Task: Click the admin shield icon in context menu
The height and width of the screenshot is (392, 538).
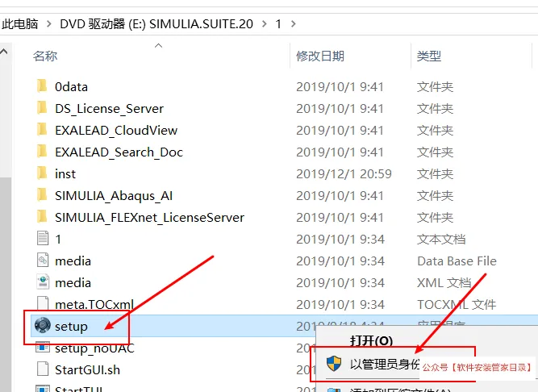Action: (333, 364)
